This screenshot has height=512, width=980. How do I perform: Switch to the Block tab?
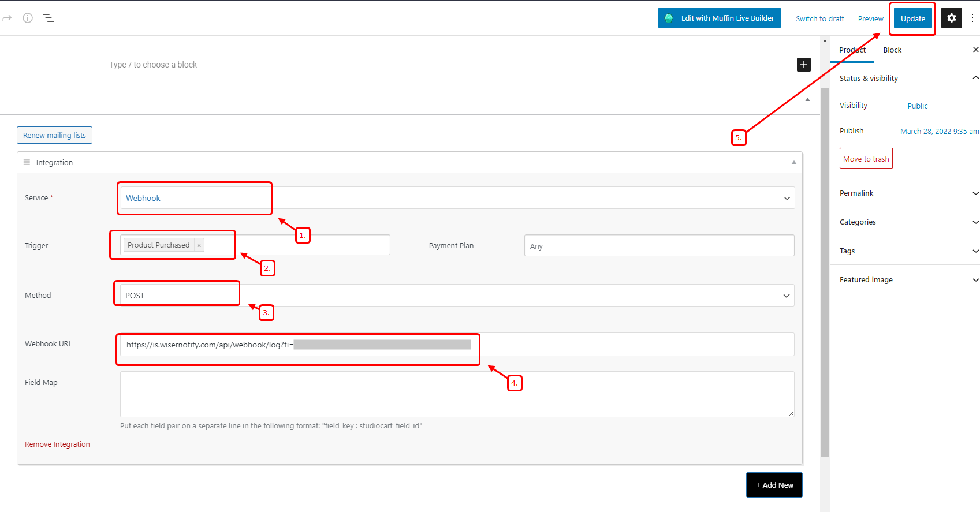(x=892, y=50)
